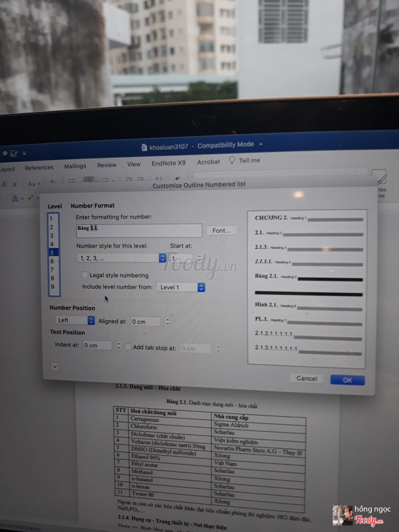Click the decrease indent icon

pyautogui.click(x=129, y=179)
